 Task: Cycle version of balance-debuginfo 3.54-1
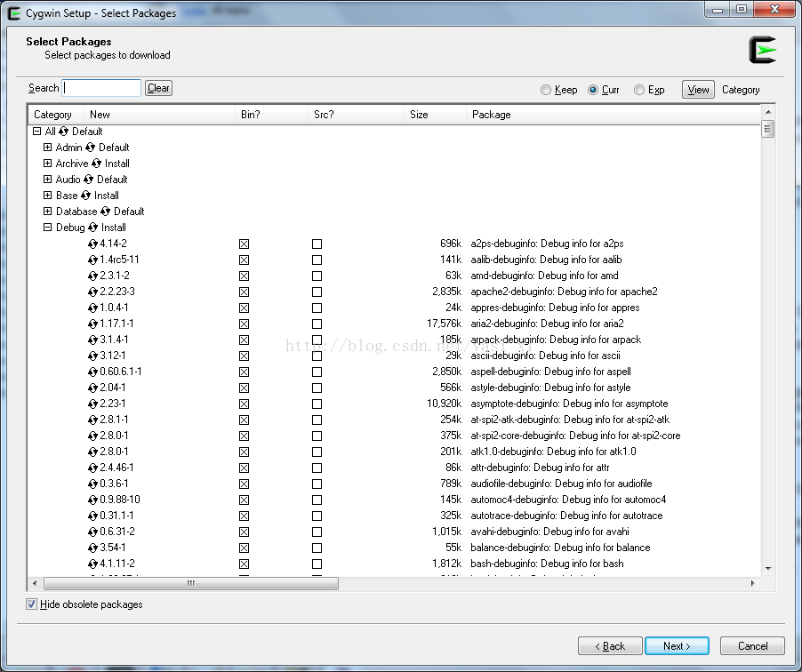pos(92,548)
